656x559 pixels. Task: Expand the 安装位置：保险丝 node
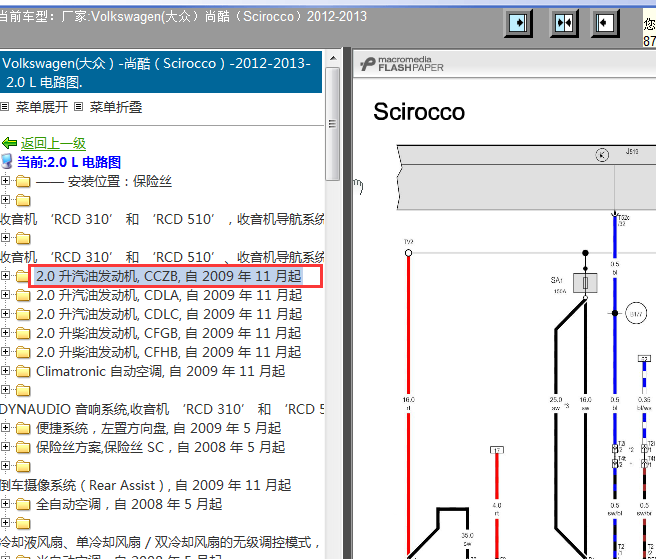[5, 181]
